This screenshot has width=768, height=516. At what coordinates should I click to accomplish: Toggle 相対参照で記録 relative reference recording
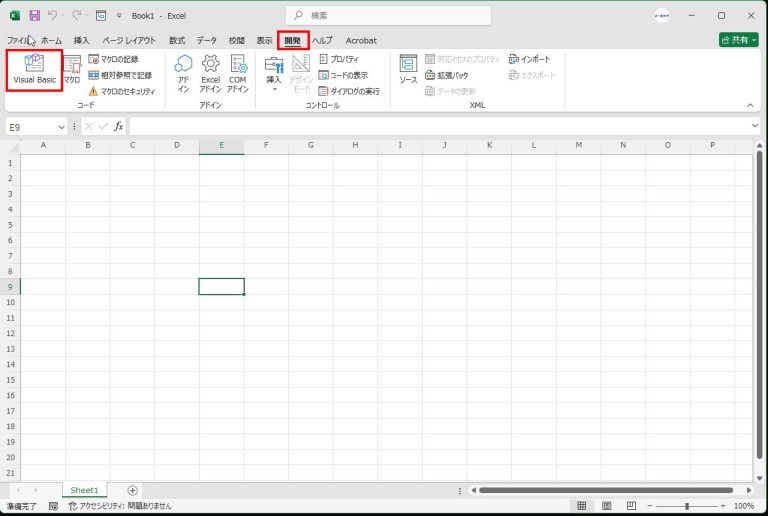point(119,75)
